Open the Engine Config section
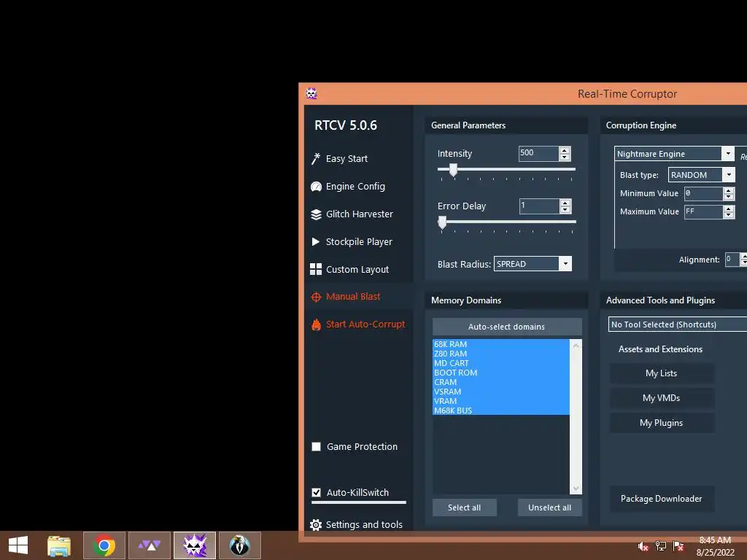 (355, 187)
